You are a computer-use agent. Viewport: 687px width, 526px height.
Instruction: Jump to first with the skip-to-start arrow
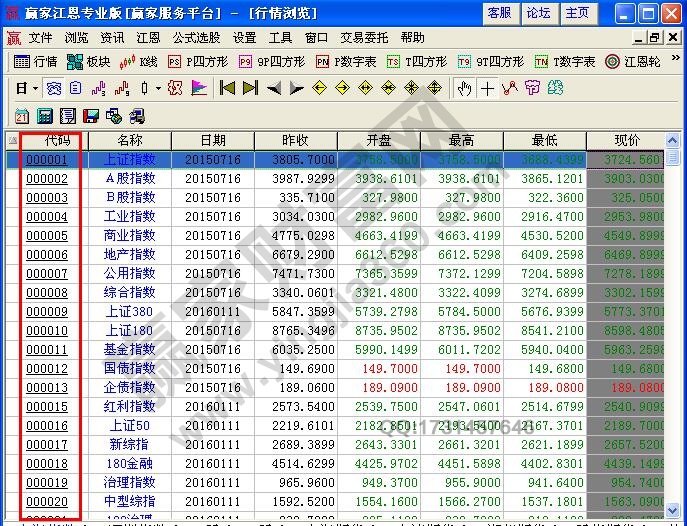[x=227, y=88]
